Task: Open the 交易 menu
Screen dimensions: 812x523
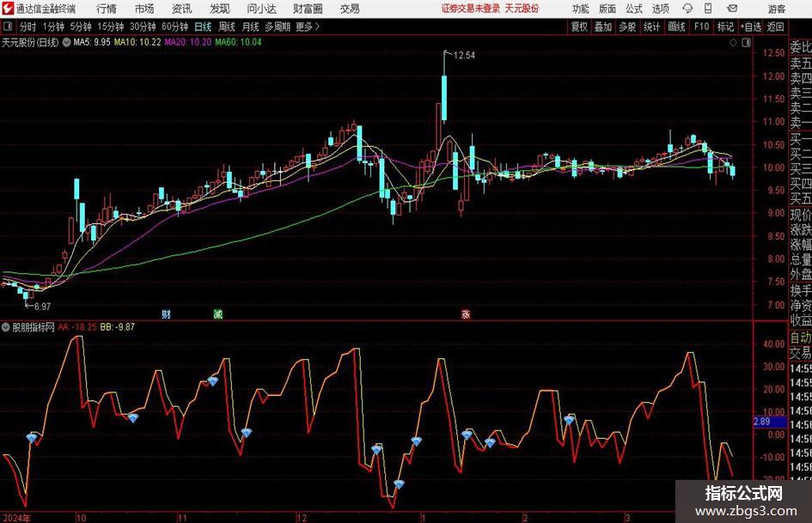Action: (x=350, y=9)
